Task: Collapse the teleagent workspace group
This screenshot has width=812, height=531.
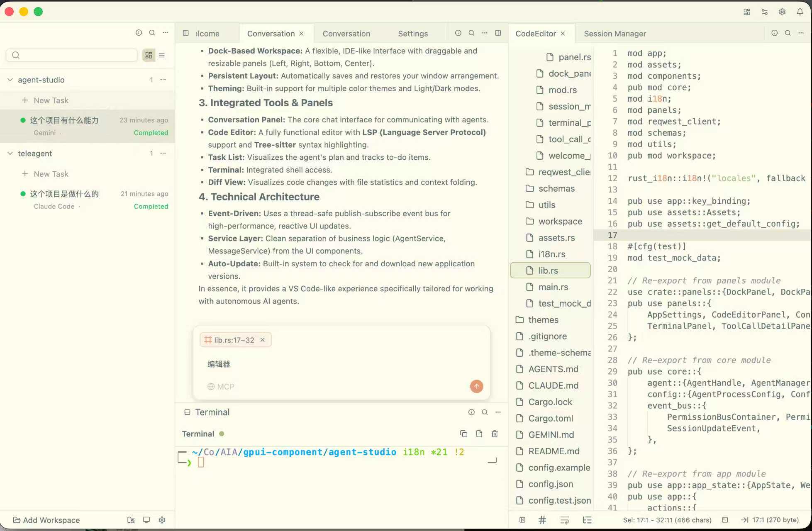Action: coord(10,153)
